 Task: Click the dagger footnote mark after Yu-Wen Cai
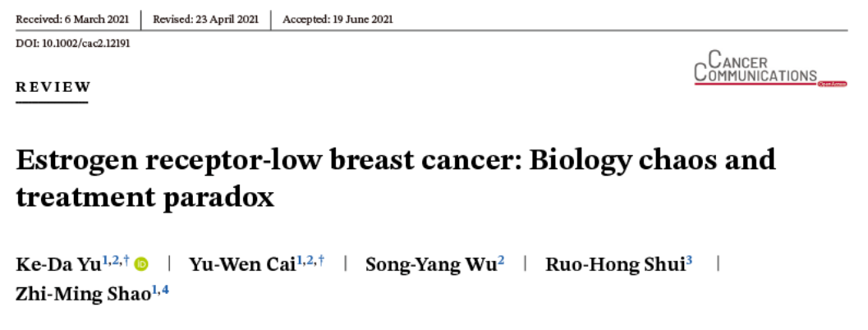point(321,260)
